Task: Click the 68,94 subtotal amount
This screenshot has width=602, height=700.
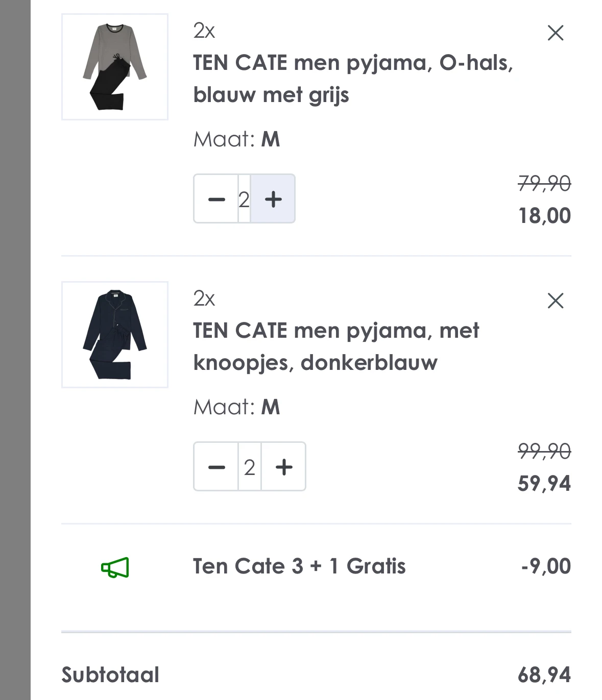Action: click(544, 674)
